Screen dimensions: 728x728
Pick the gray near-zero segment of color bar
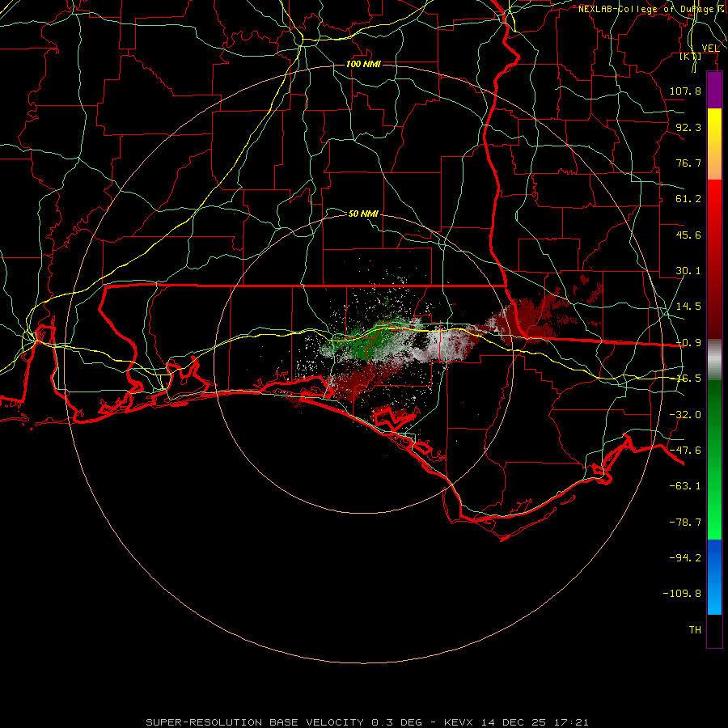(714, 360)
